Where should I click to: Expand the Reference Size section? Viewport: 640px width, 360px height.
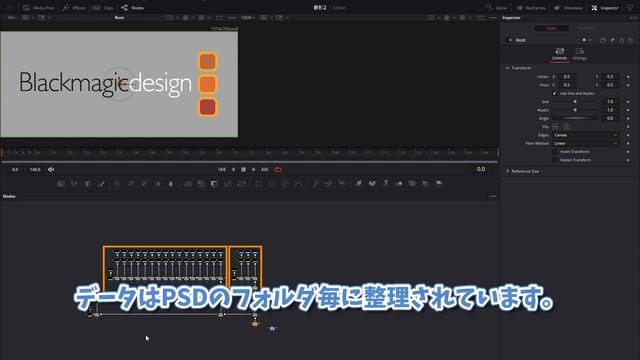507,171
